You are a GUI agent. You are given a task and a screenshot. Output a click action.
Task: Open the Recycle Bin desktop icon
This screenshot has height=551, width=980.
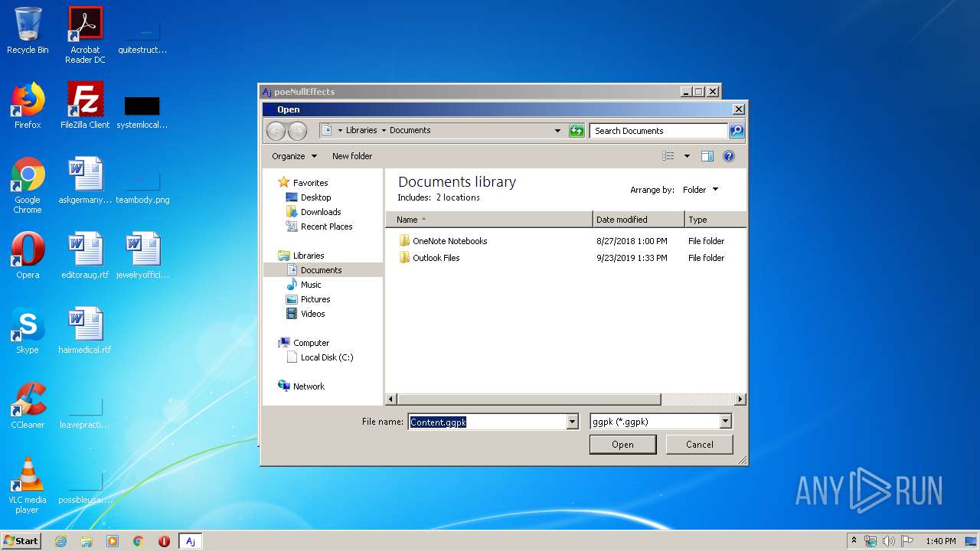click(x=28, y=31)
